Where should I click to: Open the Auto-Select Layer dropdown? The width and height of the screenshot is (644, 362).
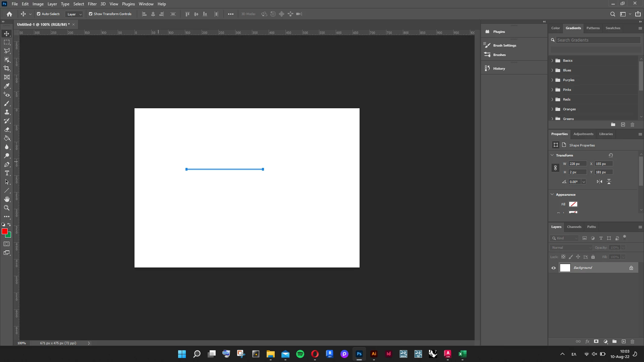pos(74,14)
